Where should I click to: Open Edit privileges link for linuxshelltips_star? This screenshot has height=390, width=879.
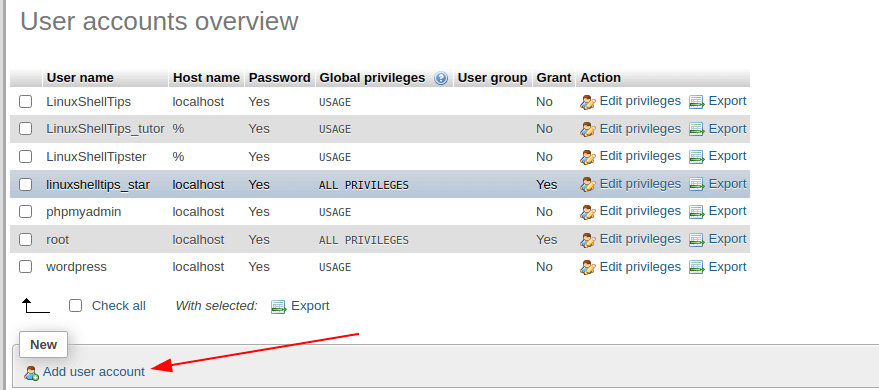640,184
